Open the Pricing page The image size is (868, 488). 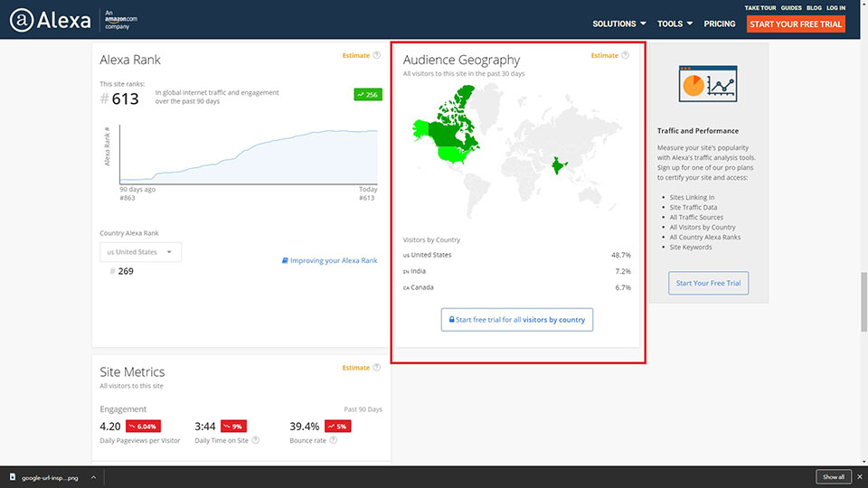(720, 23)
